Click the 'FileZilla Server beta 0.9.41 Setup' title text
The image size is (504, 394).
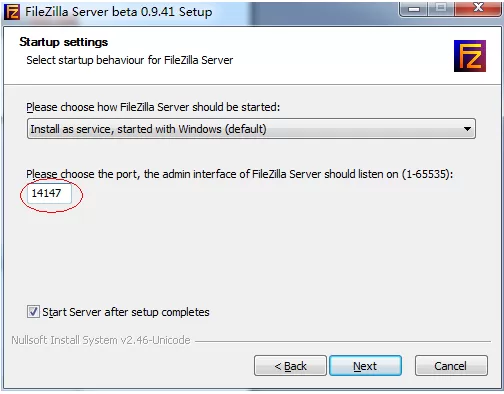(x=119, y=12)
